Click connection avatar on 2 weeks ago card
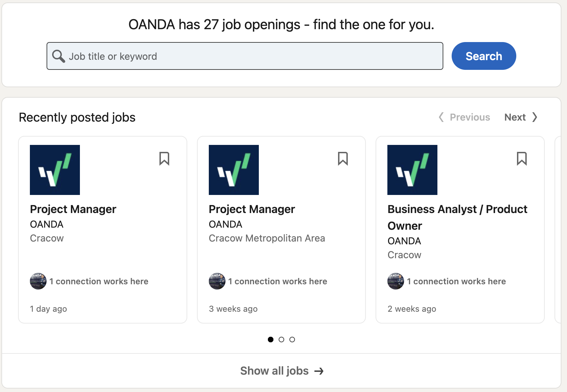 [396, 281]
